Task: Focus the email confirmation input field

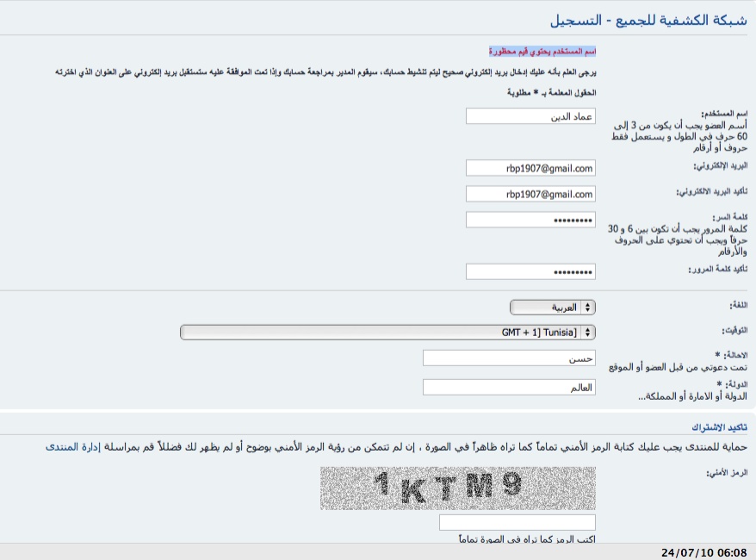Action: (x=530, y=194)
